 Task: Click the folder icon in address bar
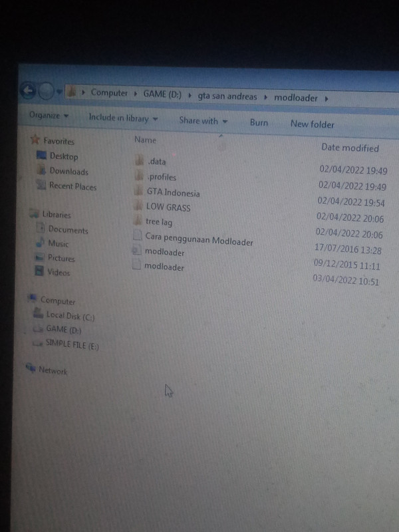71,92
